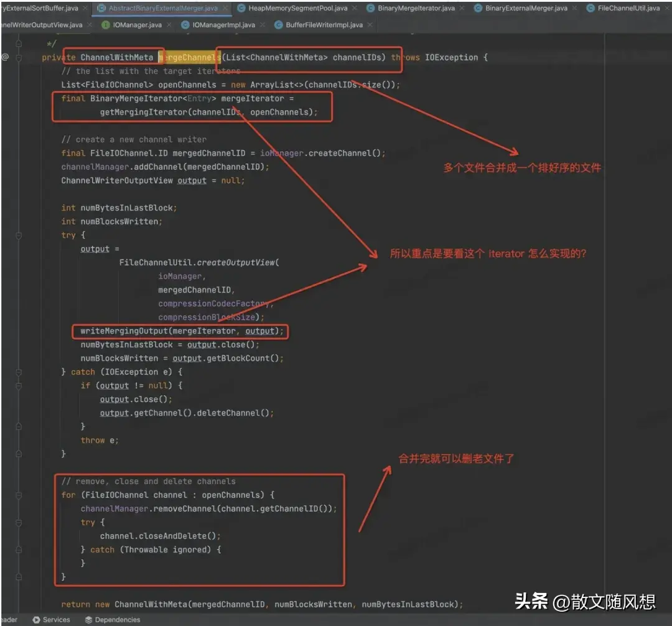Click the class icon on BinaryExternalMerger.java tab

[478, 8]
